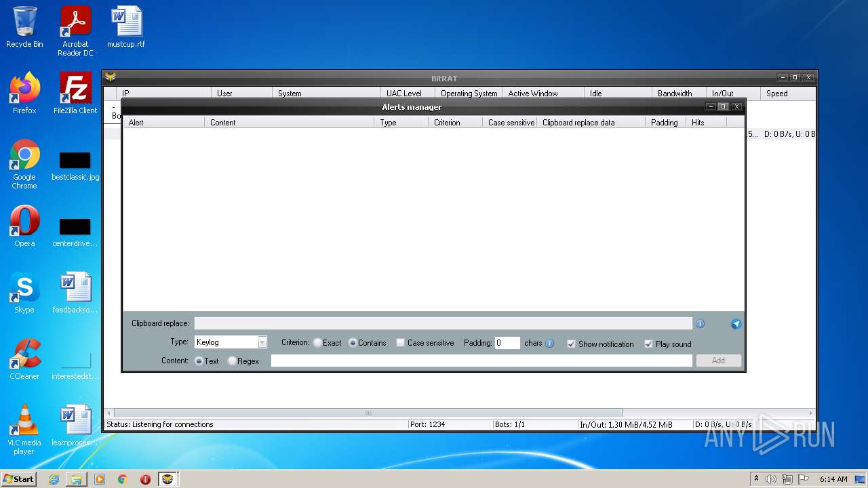
Task: Click the User column in BitRAT
Action: tap(241, 94)
